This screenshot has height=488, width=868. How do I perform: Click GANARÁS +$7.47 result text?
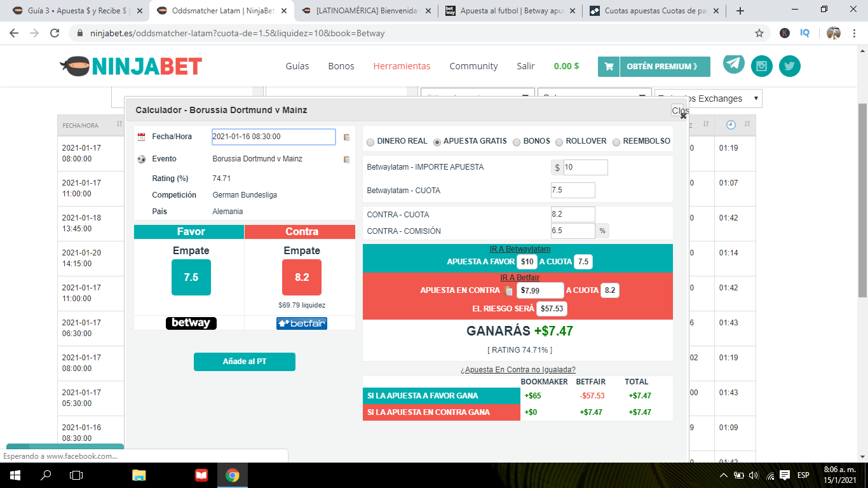pos(520,331)
